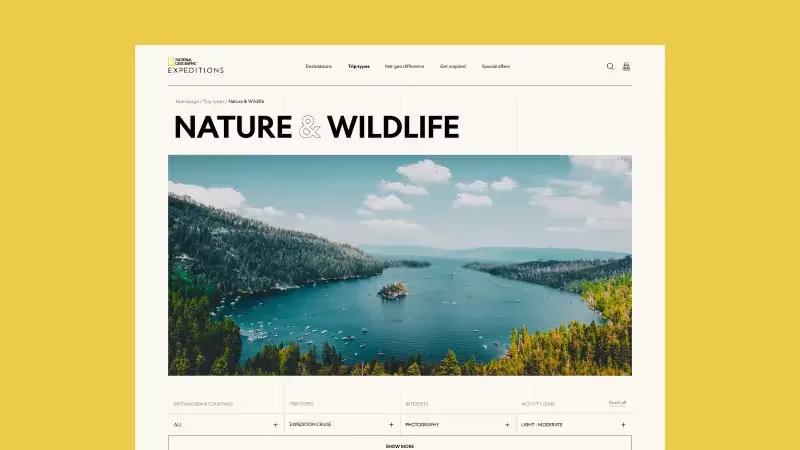800x450 pixels.
Task: Open Special offers in the navigation
Action: pyautogui.click(x=495, y=66)
